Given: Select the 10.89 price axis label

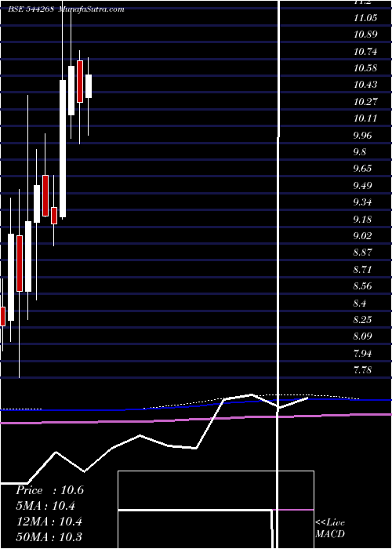Looking at the screenshot, I should pyautogui.click(x=365, y=35).
